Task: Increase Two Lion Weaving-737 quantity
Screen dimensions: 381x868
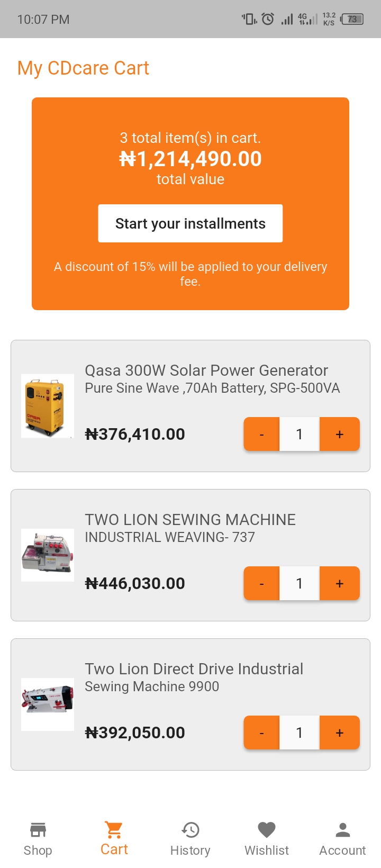Action: click(x=340, y=583)
